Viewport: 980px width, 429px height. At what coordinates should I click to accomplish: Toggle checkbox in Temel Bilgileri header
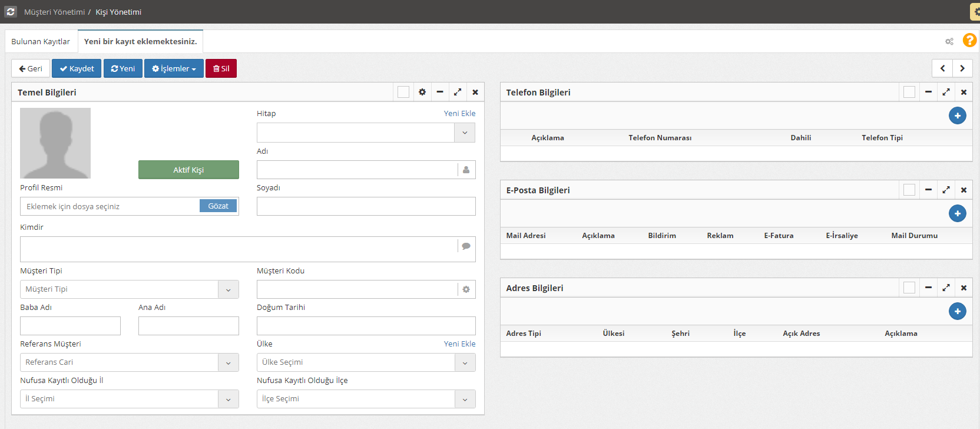tap(403, 92)
